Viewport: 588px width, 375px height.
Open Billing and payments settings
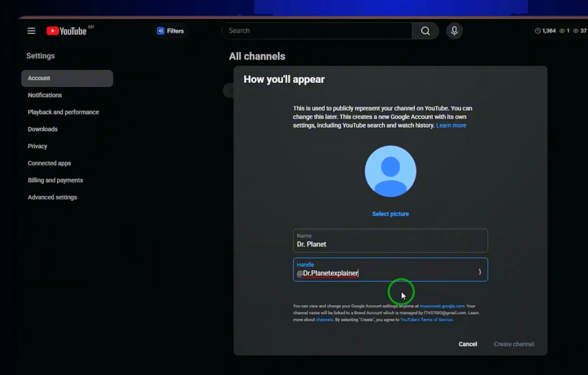click(x=56, y=180)
